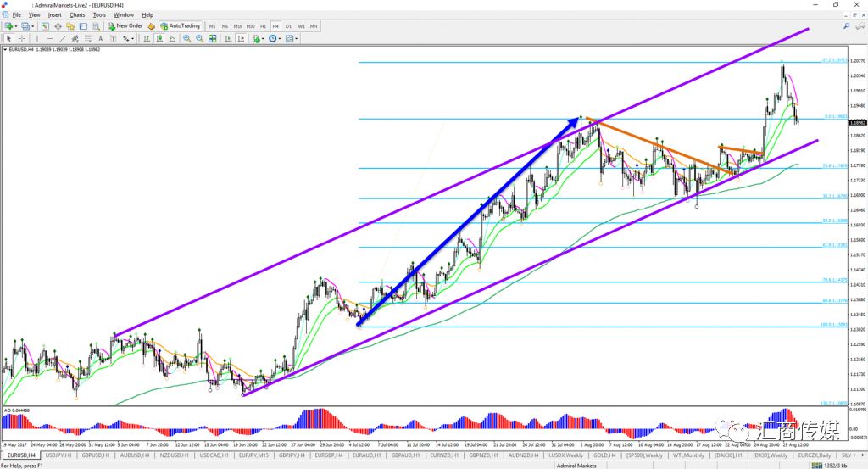The height and width of the screenshot is (469, 868).
Task: Click the zoom out magnifier icon
Action: coord(199,38)
